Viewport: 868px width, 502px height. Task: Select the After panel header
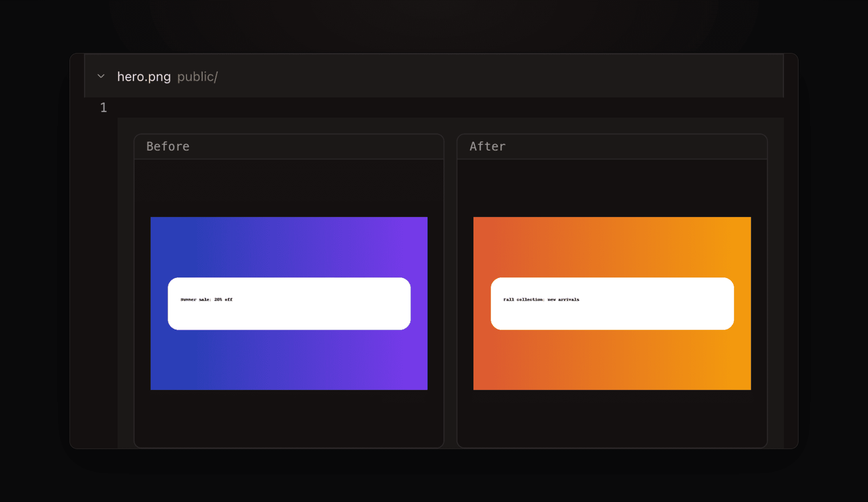(x=612, y=146)
